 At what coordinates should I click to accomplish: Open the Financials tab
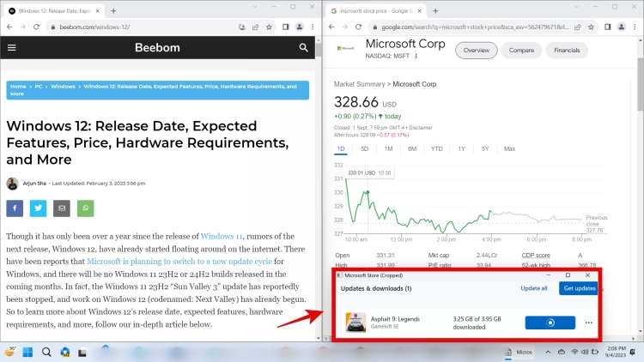click(x=567, y=51)
